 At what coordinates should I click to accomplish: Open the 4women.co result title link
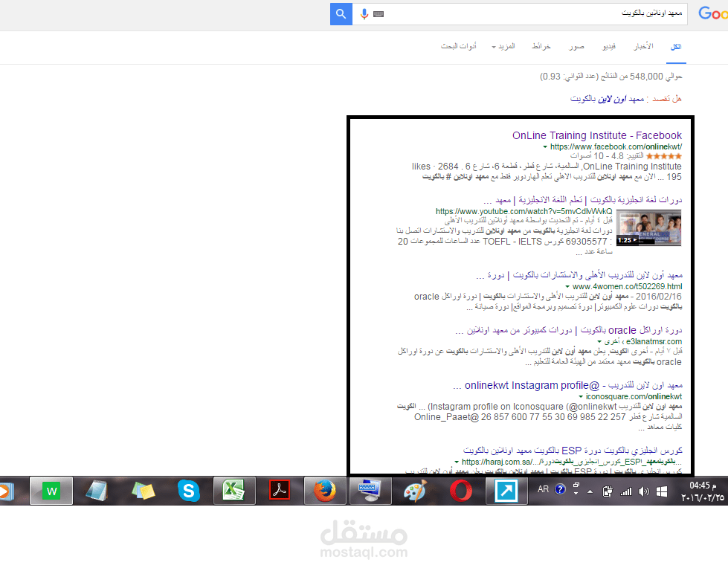click(579, 275)
